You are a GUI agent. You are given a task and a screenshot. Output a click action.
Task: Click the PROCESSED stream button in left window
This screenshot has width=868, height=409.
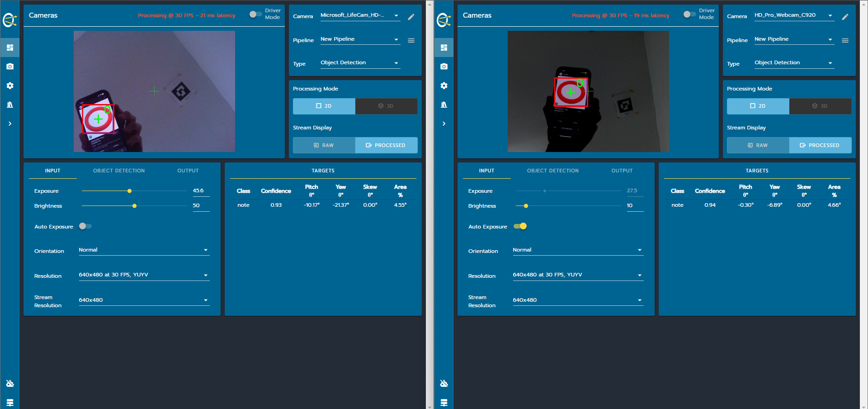(x=386, y=145)
